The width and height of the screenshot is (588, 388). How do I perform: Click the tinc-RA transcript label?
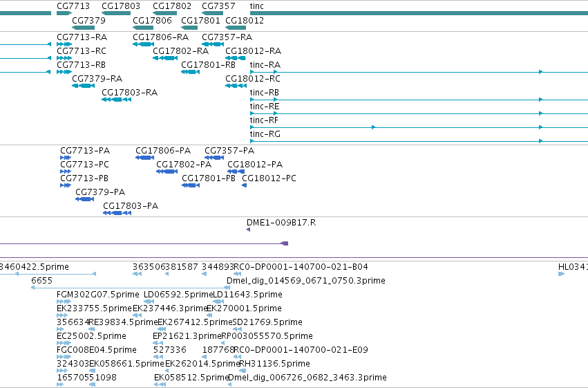(x=265, y=65)
